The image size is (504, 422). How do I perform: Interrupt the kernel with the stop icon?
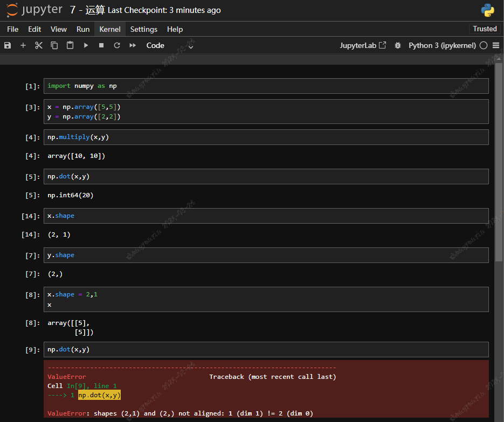click(x=101, y=45)
